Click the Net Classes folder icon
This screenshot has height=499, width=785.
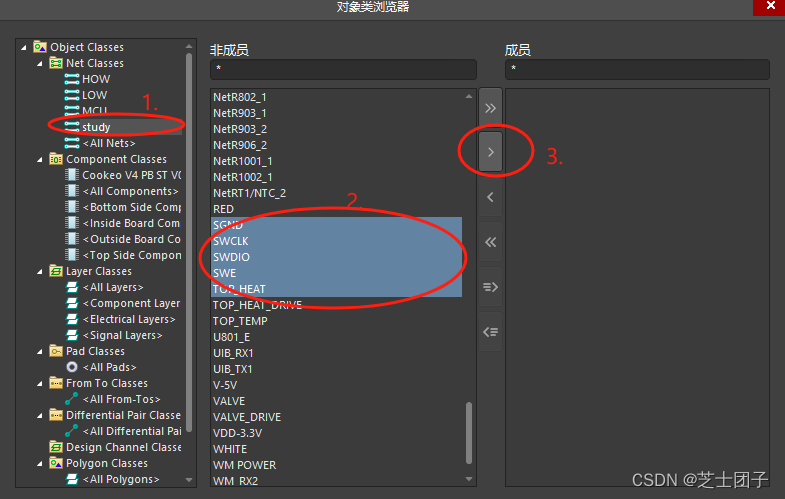point(56,63)
